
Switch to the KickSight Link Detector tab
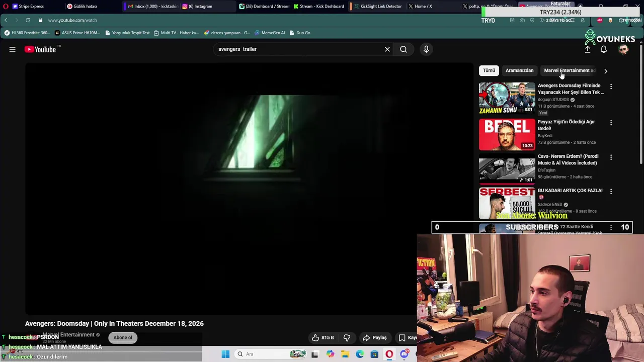[377, 6]
